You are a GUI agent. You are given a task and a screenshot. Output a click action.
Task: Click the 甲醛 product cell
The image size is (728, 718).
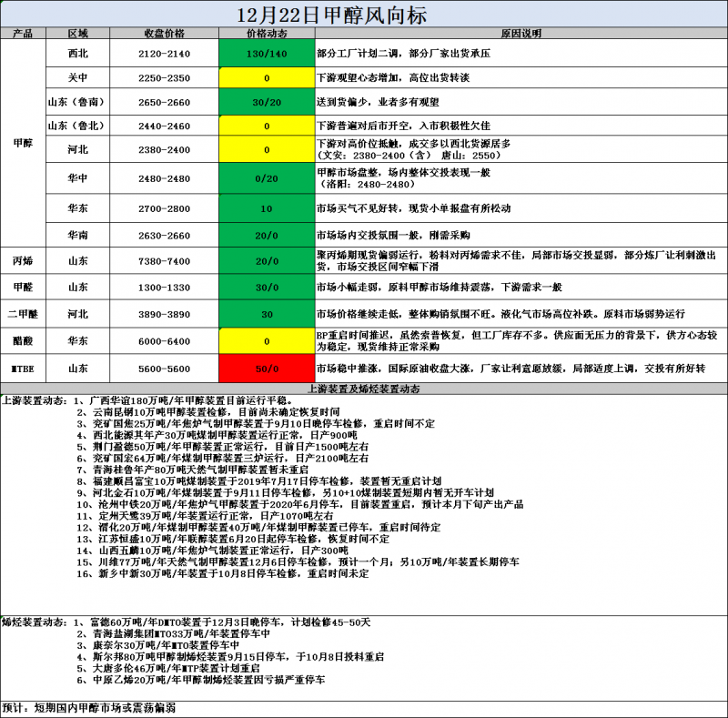click(x=23, y=287)
